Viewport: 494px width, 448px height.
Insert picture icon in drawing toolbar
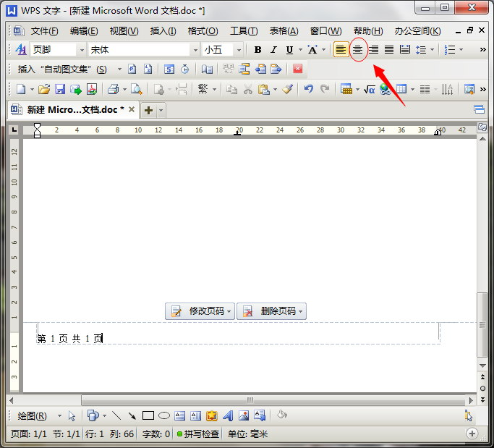(x=244, y=416)
